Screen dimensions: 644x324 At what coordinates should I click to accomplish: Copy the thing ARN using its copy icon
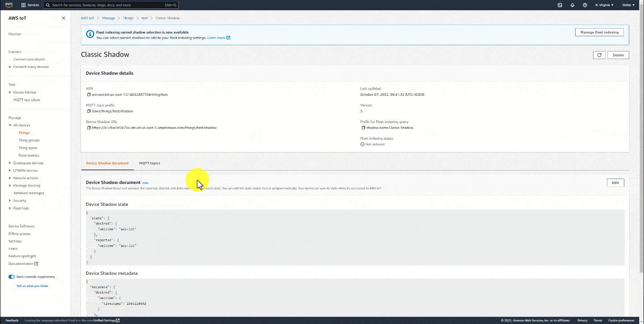(88, 94)
